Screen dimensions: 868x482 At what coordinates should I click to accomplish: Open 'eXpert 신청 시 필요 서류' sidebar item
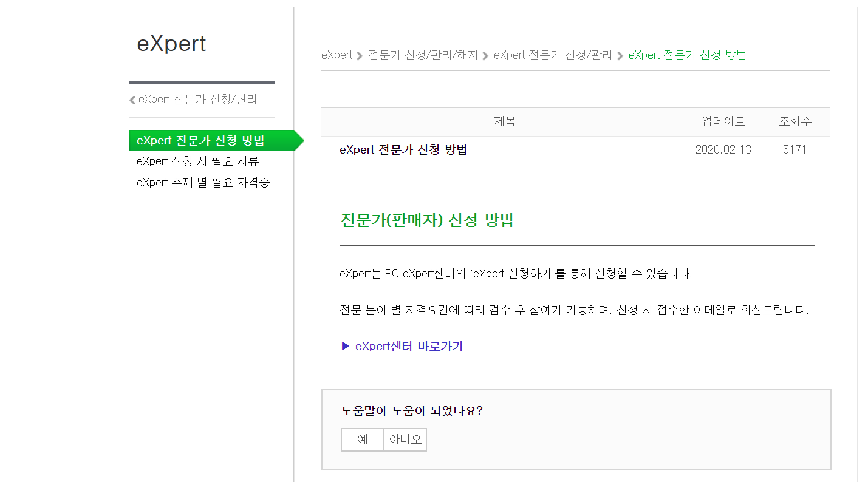198,161
